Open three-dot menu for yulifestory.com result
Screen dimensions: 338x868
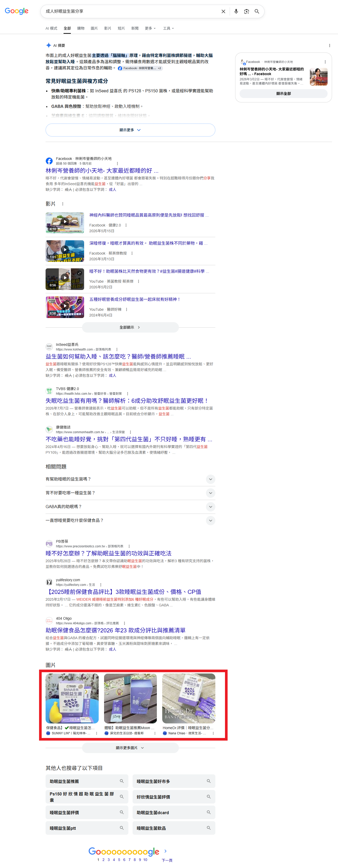101,585
